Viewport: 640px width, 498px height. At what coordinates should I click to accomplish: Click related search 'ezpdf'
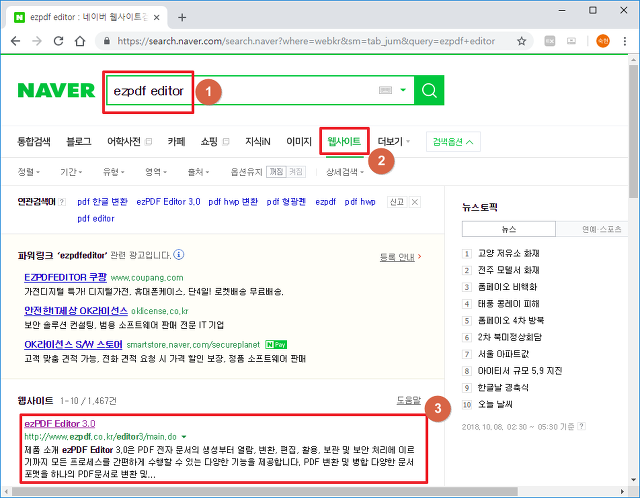click(x=325, y=202)
